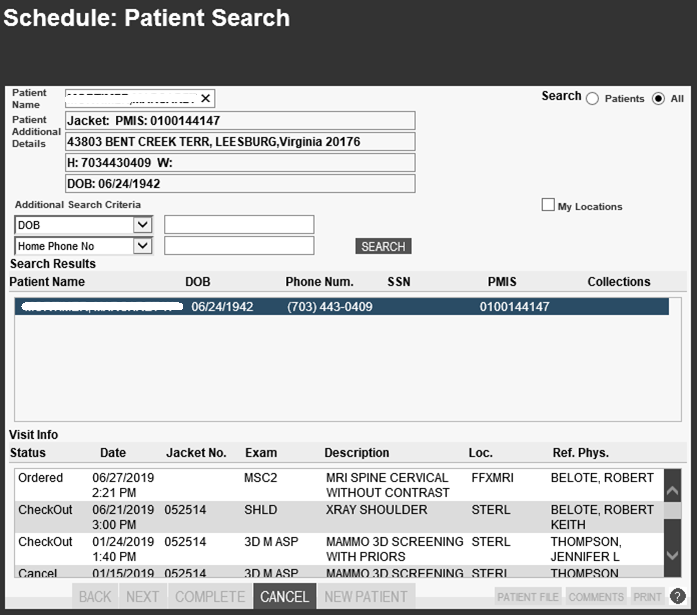Enable My Locations checkbox
697x615 pixels.
point(548,205)
